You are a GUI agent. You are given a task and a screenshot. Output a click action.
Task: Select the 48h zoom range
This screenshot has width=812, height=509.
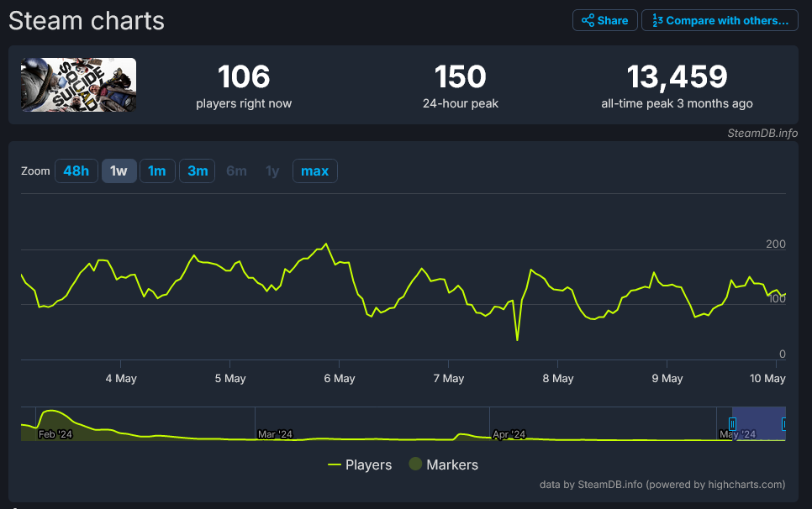[x=76, y=171]
